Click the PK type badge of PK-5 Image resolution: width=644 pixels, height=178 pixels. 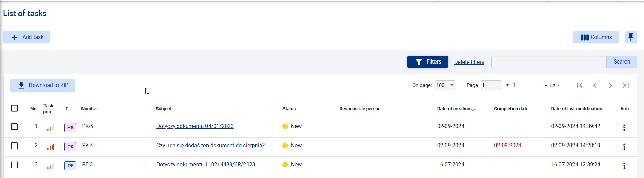click(x=70, y=127)
